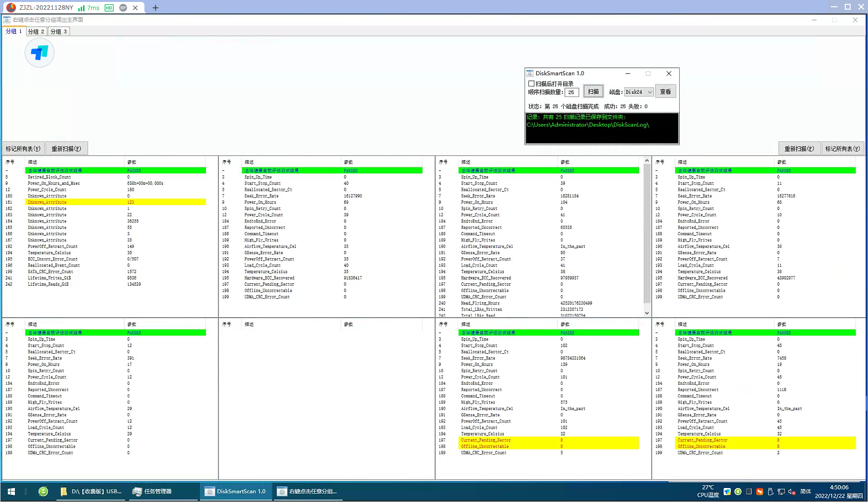
Task: Switch to 右键点击任意分组 taskbar item
Action: [x=308, y=491]
